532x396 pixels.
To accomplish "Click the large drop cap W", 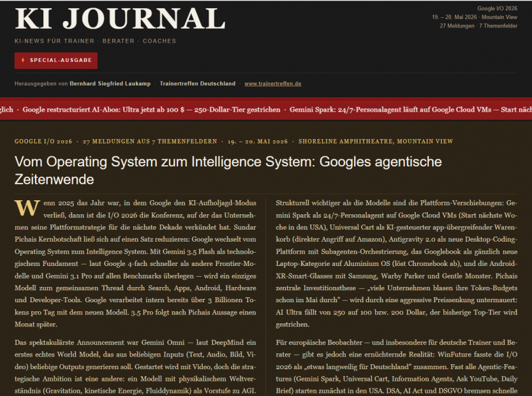I will [27, 208].
